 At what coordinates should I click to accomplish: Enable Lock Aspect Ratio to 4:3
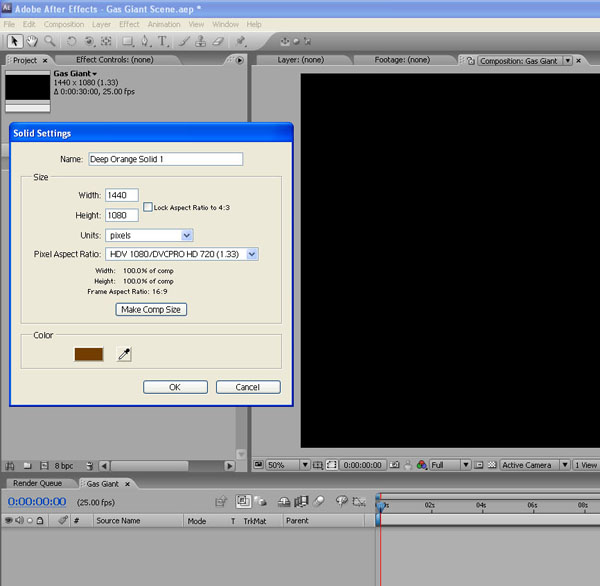pyautogui.click(x=148, y=207)
